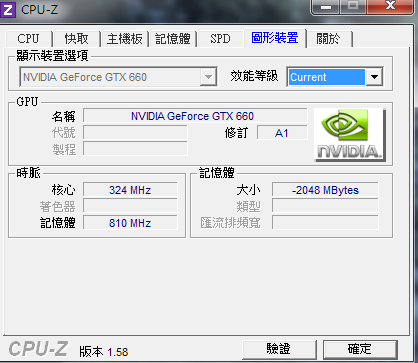Viewport: 418px width, 363px height.
Task: Select the 記憶體 tab
Action: click(173, 39)
